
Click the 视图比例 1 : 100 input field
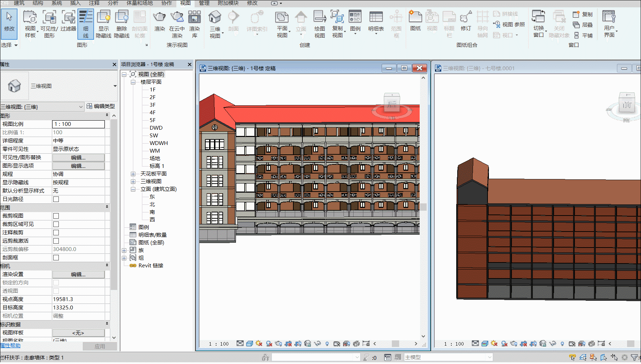(x=78, y=124)
